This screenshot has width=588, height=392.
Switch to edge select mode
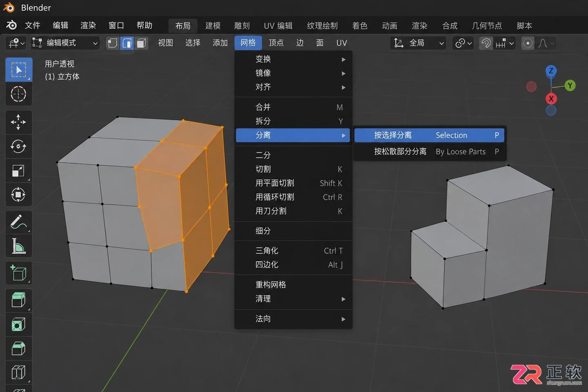127,43
